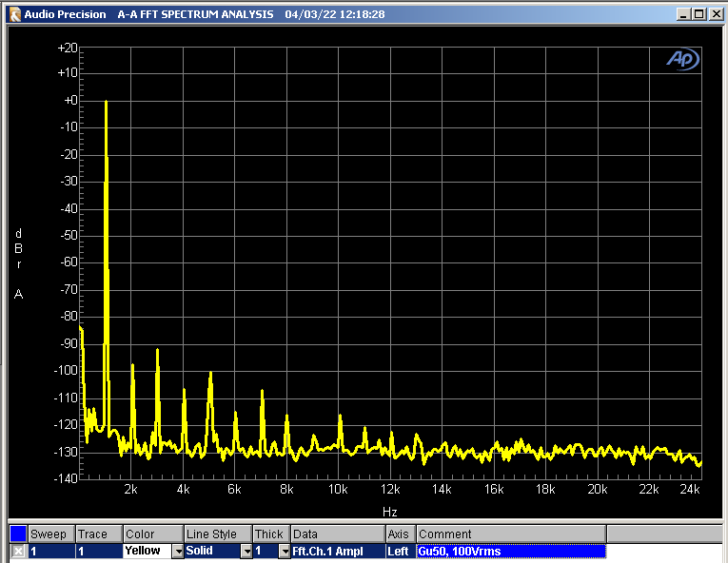Image resolution: width=728 pixels, height=563 pixels.
Task: Click the Audio Precision app icon in title bar
Action: tap(14, 14)
